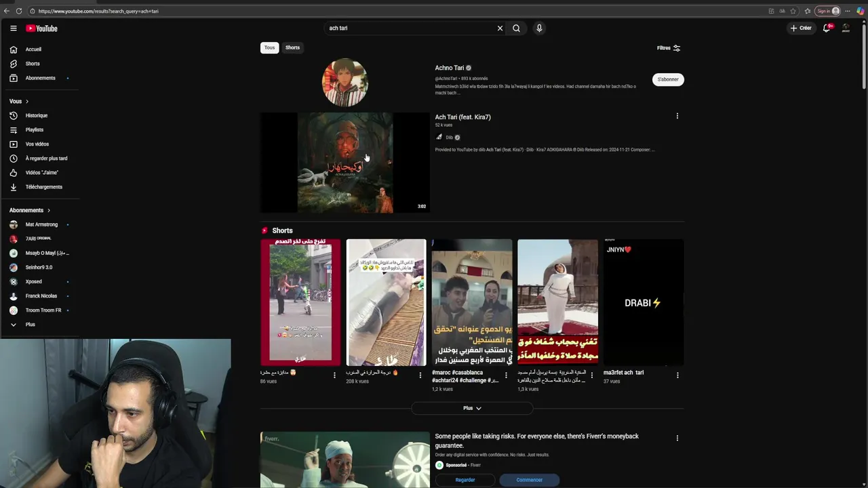Subscribe to Achno Tari with S'abonner
This screenshot has height=488, width=868.
click(x=668, y=79)
